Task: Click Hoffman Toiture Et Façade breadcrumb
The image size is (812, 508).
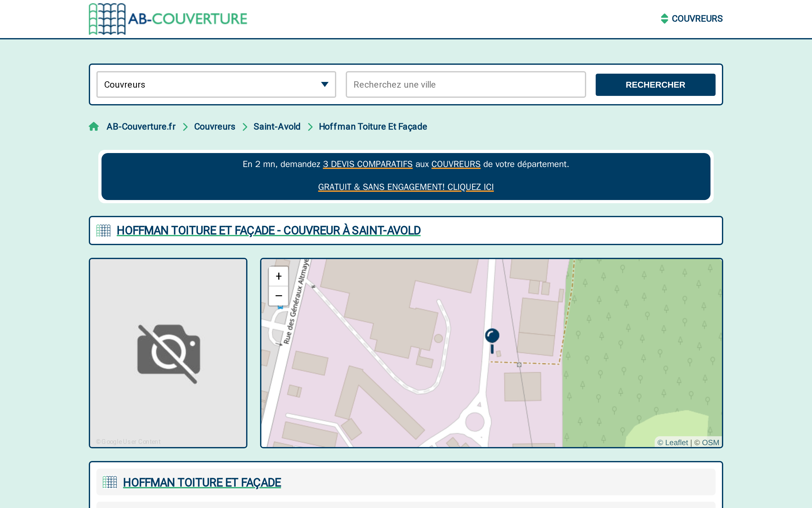Action: click(x=373, y=127)
